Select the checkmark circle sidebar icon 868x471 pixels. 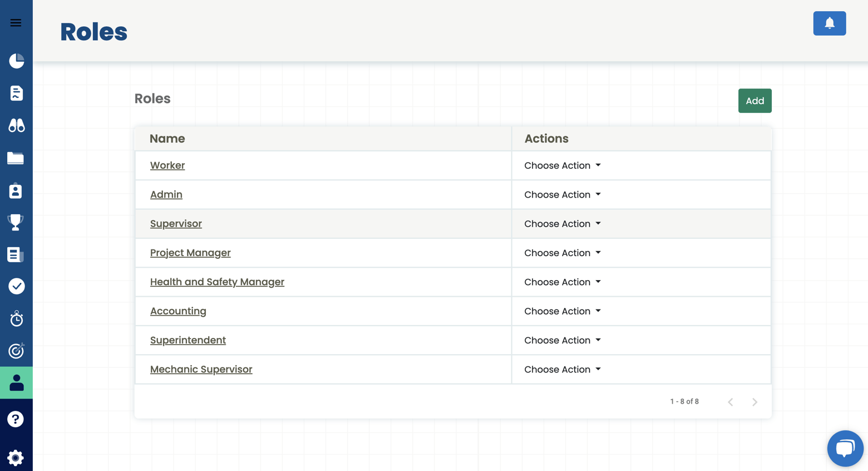(16, 286)
